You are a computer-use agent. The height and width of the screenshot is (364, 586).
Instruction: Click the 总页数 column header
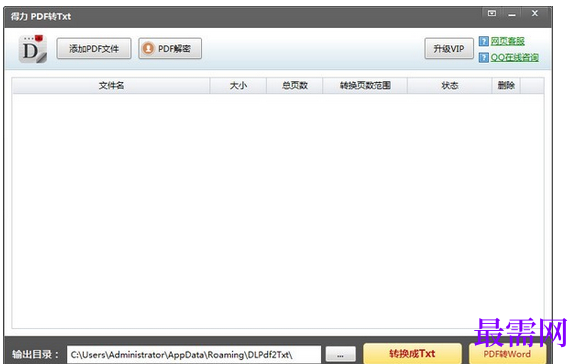294,86
